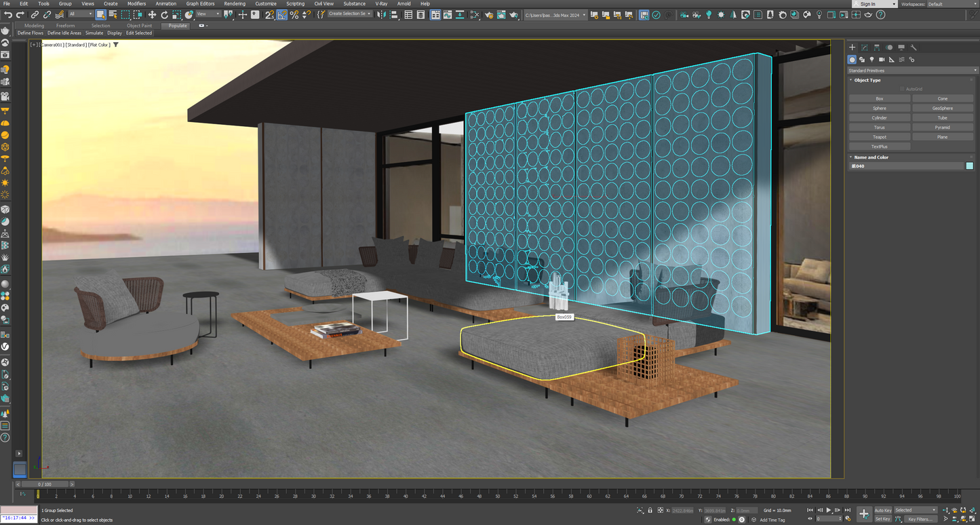This screenshot has width=980, height=525.
Task: Select the Lights category icon
Action: click(872, 60)
